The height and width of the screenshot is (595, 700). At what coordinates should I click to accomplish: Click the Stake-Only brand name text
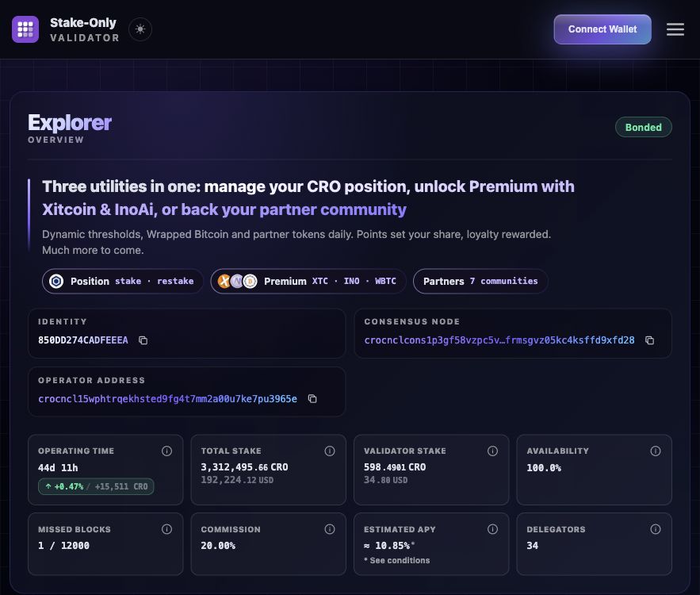(83, 22)
